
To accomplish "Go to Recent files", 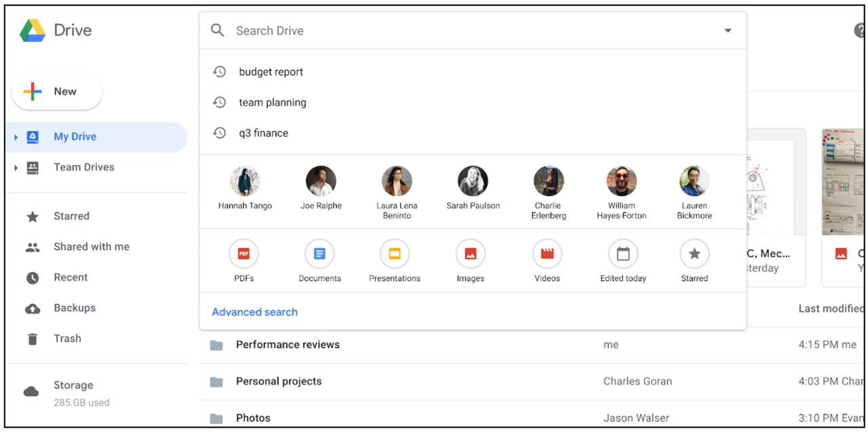I will pos(71,277).
